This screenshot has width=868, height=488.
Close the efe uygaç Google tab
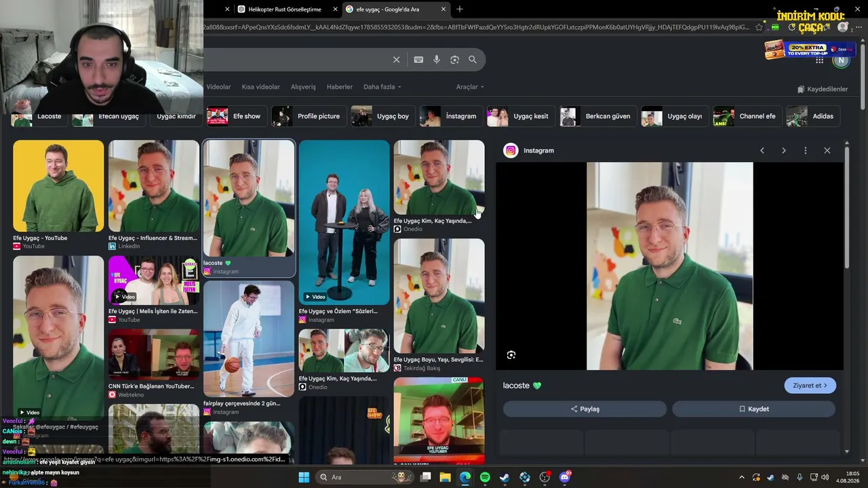tap(443, 9)
